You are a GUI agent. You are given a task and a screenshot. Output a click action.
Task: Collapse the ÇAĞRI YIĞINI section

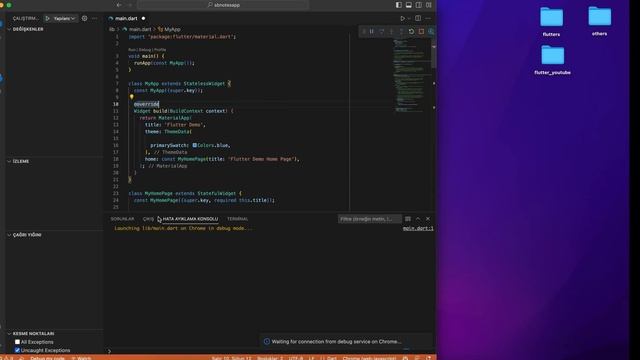[27, 235]
